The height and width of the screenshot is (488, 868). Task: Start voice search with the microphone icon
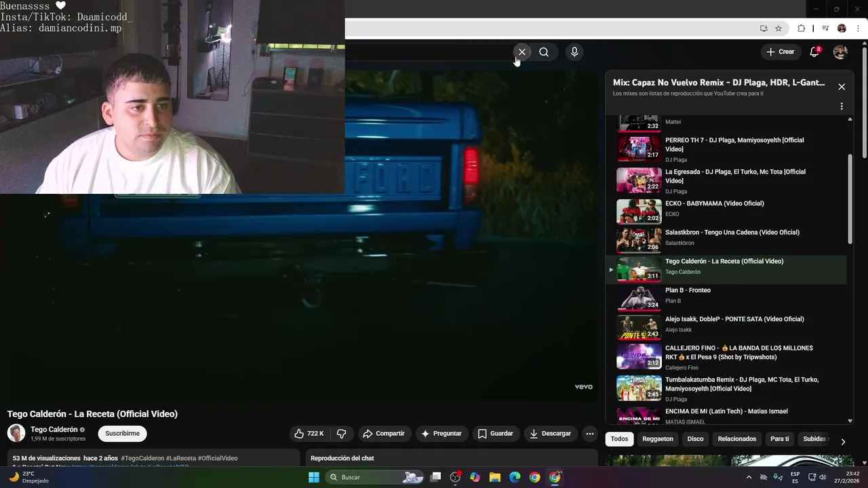click(x=574, y=52)
